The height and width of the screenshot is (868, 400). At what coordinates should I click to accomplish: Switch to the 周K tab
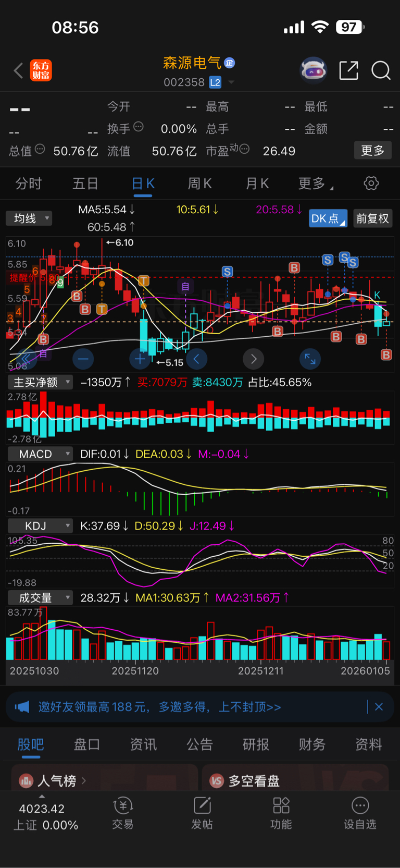[199, 184]
